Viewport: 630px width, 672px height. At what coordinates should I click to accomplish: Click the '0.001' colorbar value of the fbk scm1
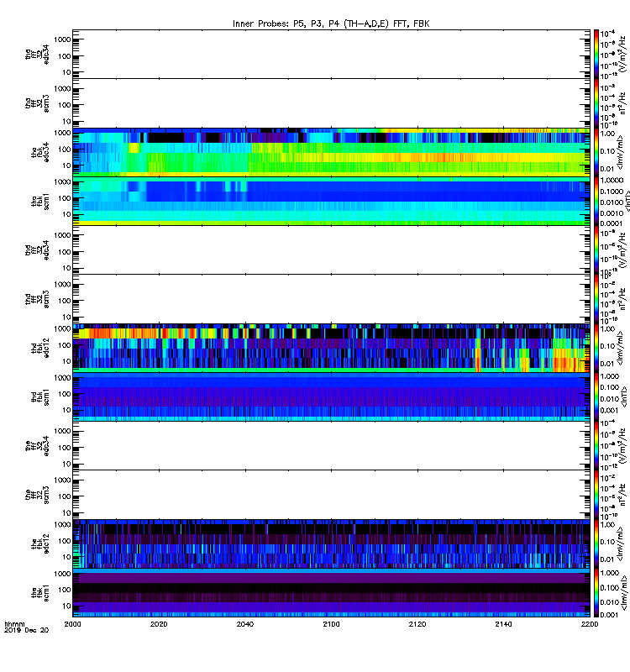click(x=610, y=615)
